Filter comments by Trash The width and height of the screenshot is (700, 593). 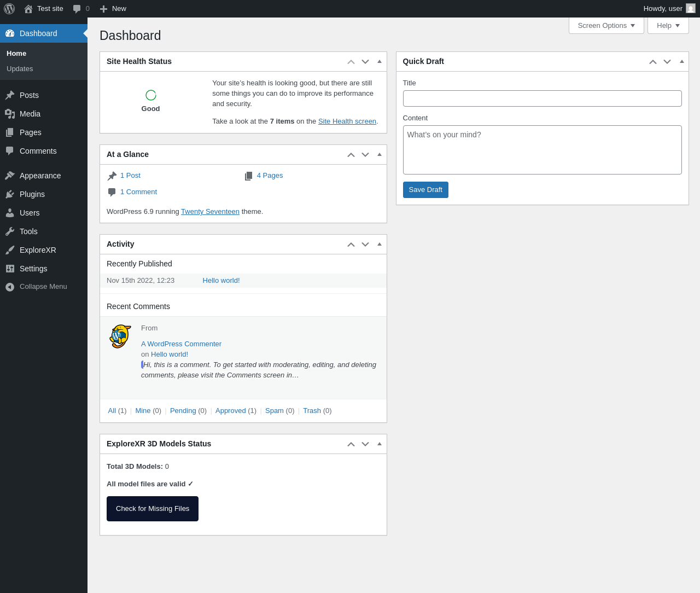coord(312,411)
